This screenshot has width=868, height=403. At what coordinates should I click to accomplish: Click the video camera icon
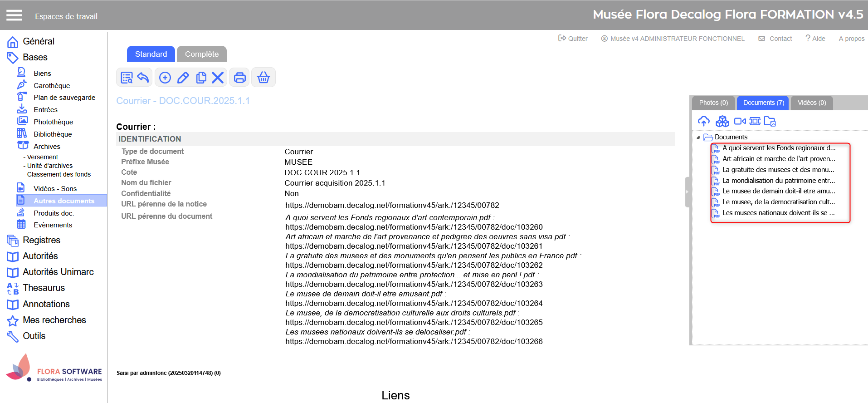point(740,121)
